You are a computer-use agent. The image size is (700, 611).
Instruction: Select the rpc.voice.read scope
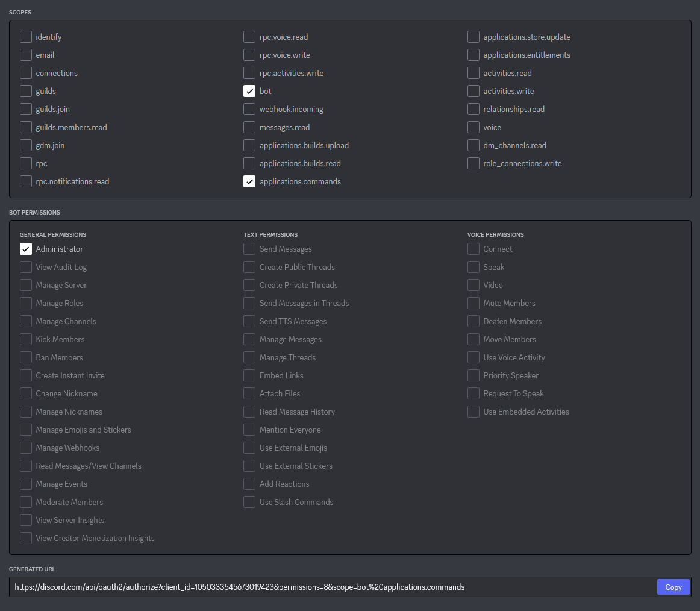point(249,37)
